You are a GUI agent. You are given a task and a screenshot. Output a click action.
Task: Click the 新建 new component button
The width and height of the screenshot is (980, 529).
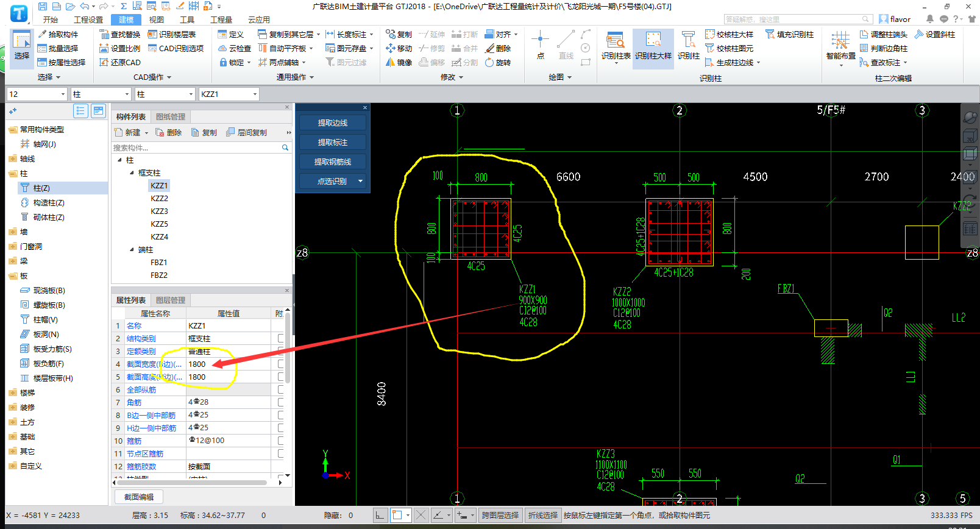[128, 132]
